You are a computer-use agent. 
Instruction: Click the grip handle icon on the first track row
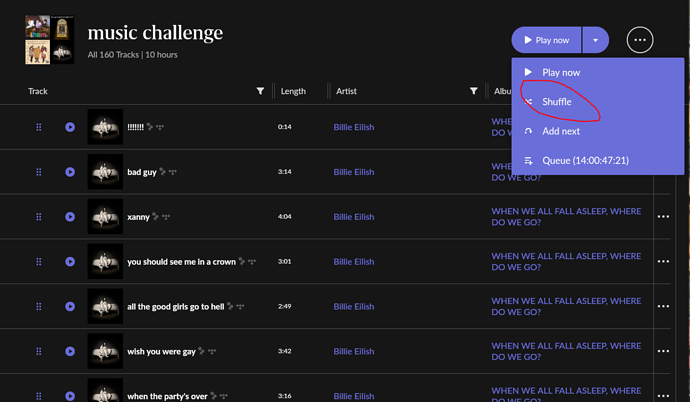(x=39, y=127)
